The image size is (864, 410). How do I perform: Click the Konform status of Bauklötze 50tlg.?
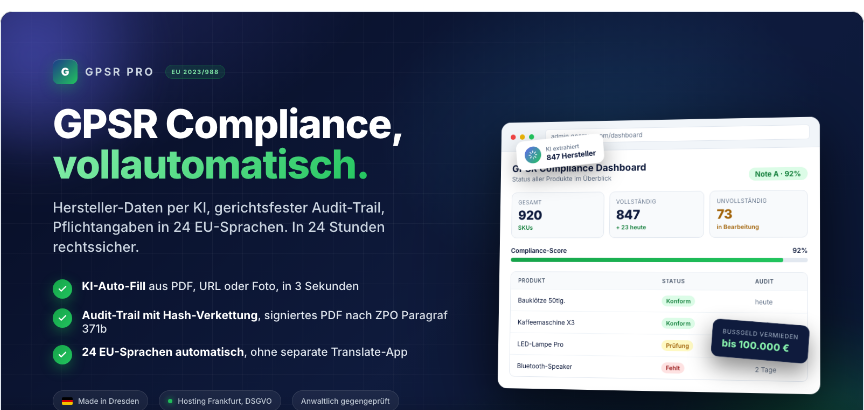point(678,301)
